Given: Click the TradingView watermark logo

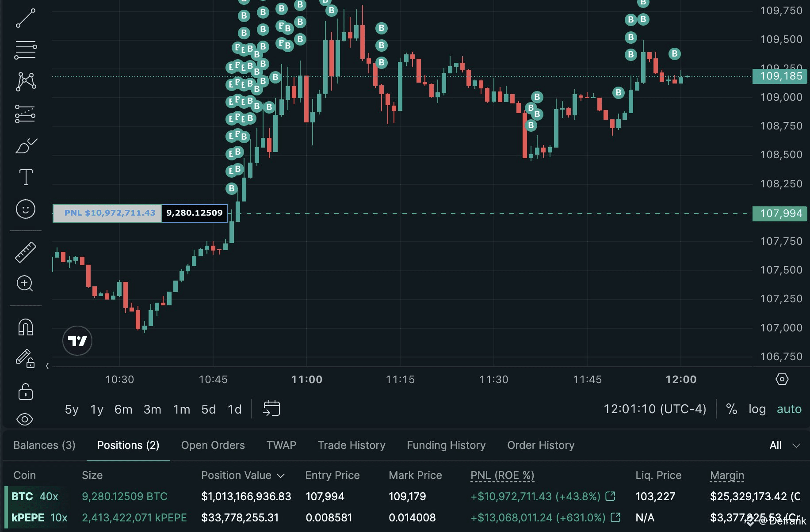Looking at the screenshot, I should pos(77,341).
